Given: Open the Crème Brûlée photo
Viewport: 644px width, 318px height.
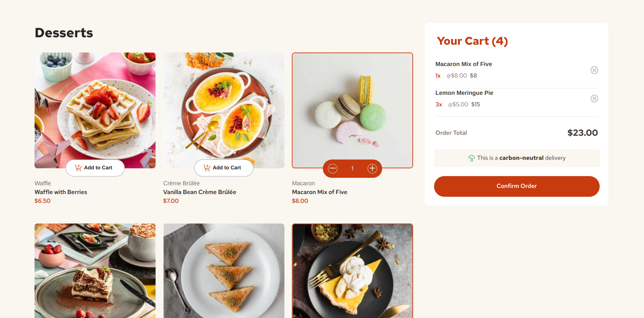Looking at the screenshot, I should tap(224, 110).
